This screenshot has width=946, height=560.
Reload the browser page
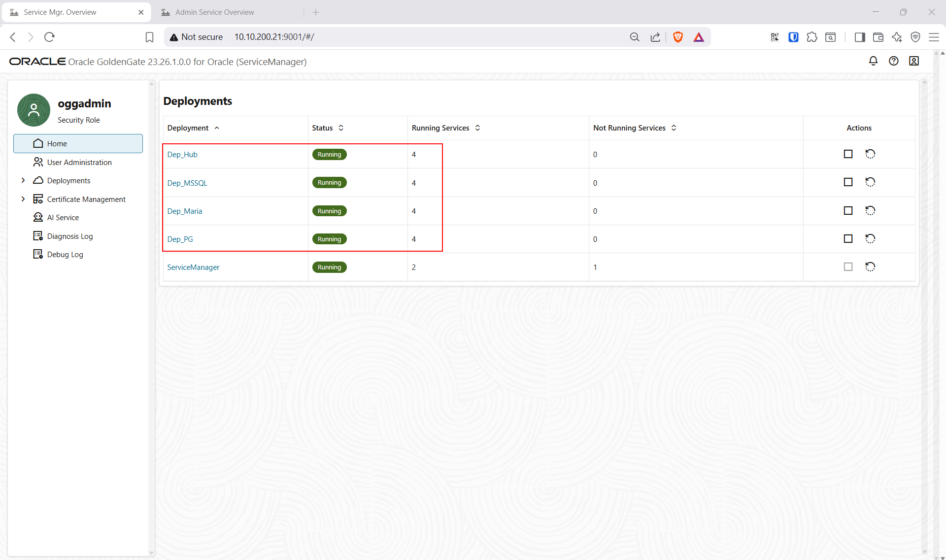coord(49,37)
